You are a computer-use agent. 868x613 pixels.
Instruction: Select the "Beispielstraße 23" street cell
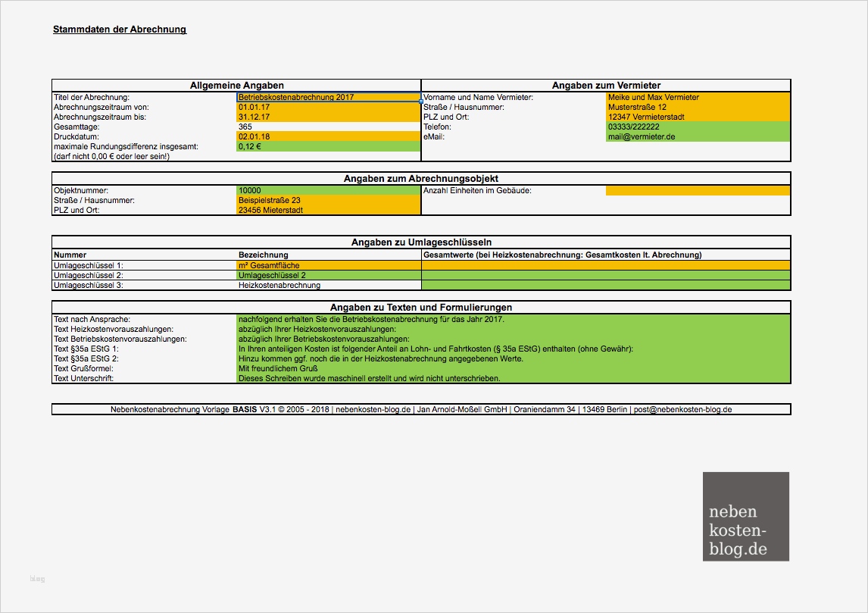coord(326,200)
